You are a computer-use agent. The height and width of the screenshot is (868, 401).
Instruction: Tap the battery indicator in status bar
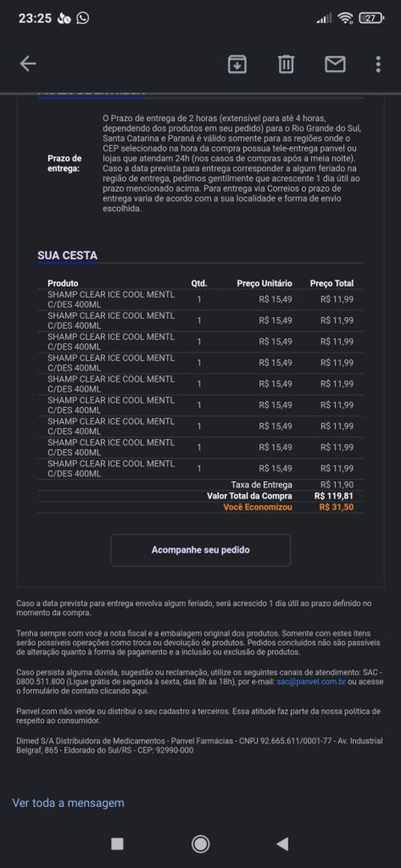click(371, 18)
